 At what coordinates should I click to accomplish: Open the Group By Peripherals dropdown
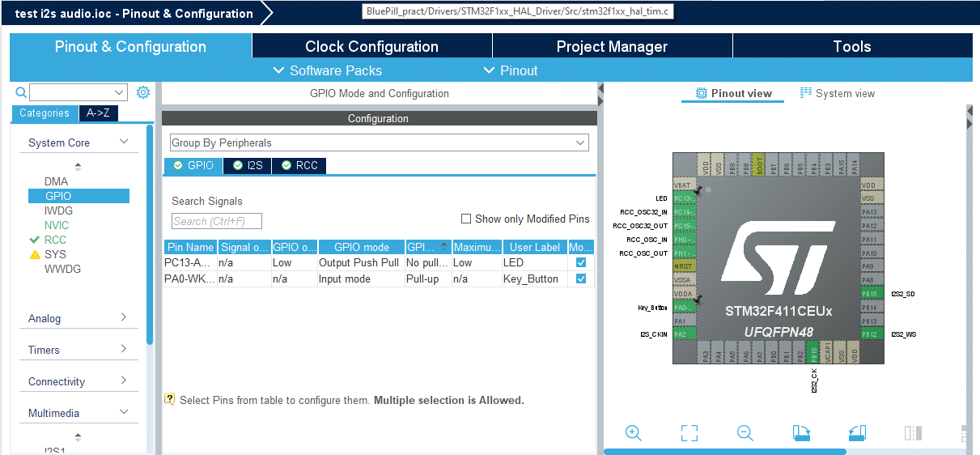coord(379,142)
